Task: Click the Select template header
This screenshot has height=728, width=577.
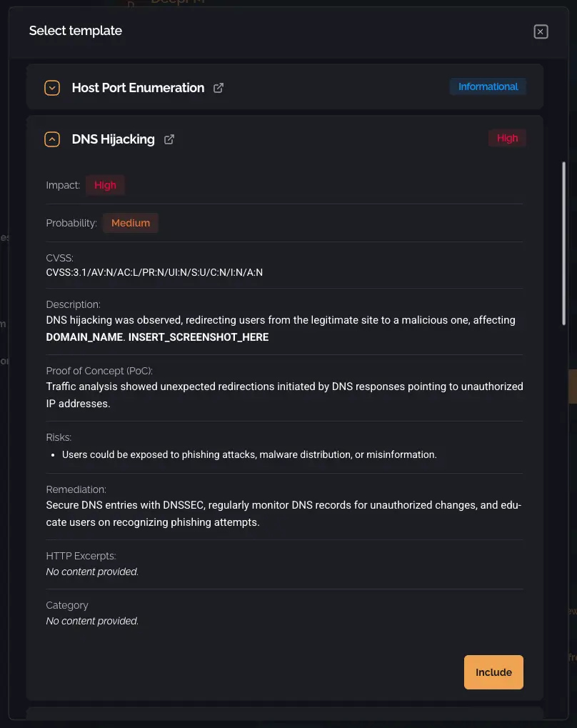Action: point(75,31)
